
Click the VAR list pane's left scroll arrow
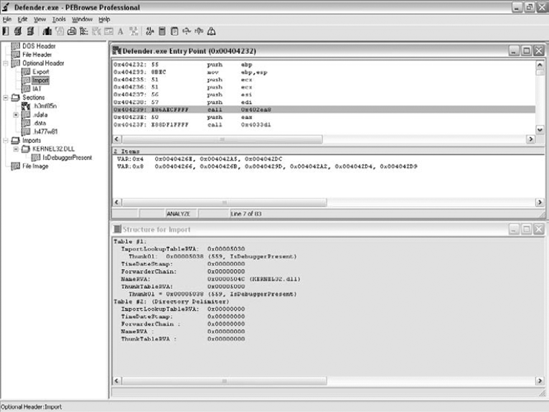tap(117, 202)
